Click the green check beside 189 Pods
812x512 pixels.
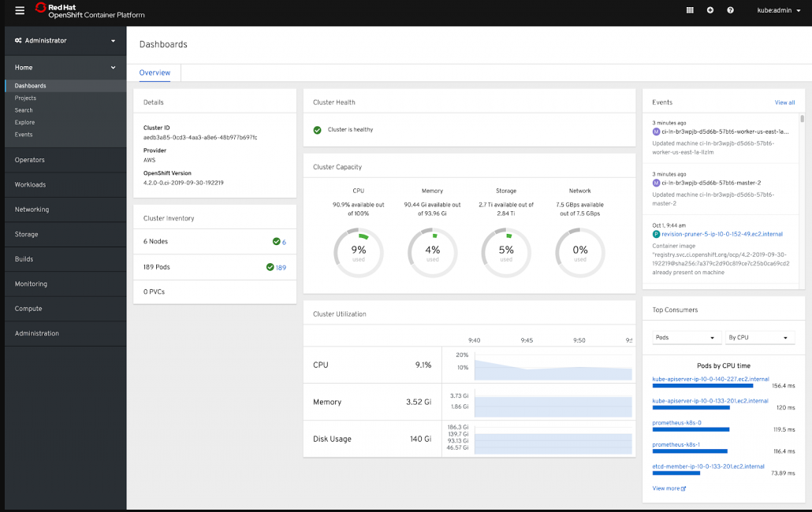270,267
